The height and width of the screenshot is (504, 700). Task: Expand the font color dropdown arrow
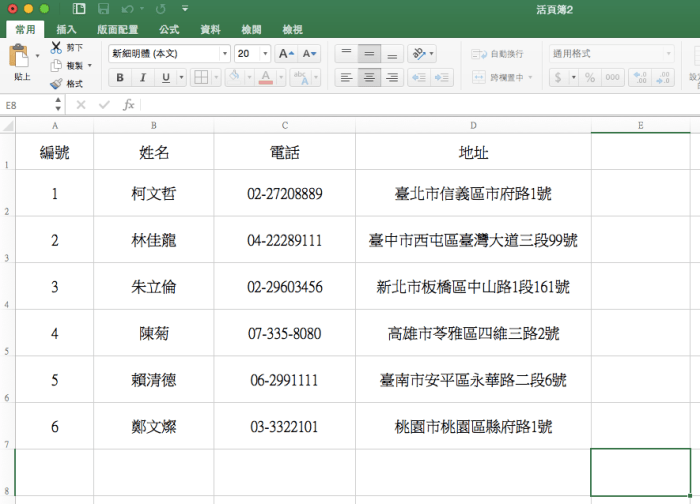pyautogui.click(x=281, y=78)
